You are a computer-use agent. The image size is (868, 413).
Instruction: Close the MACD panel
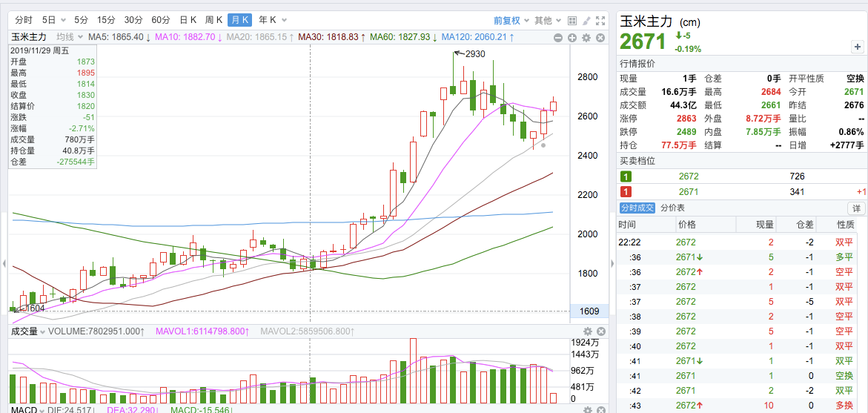point(600,410)
